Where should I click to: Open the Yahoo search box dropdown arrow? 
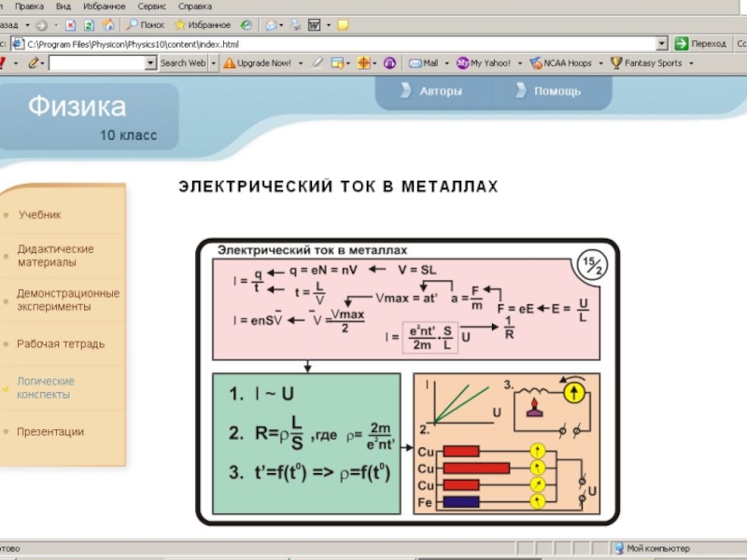click(x=150, y=63)
